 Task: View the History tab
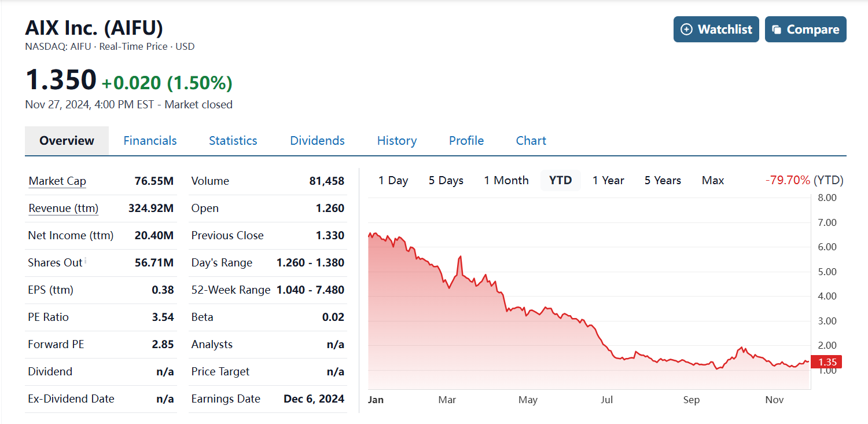pos(396,141)
